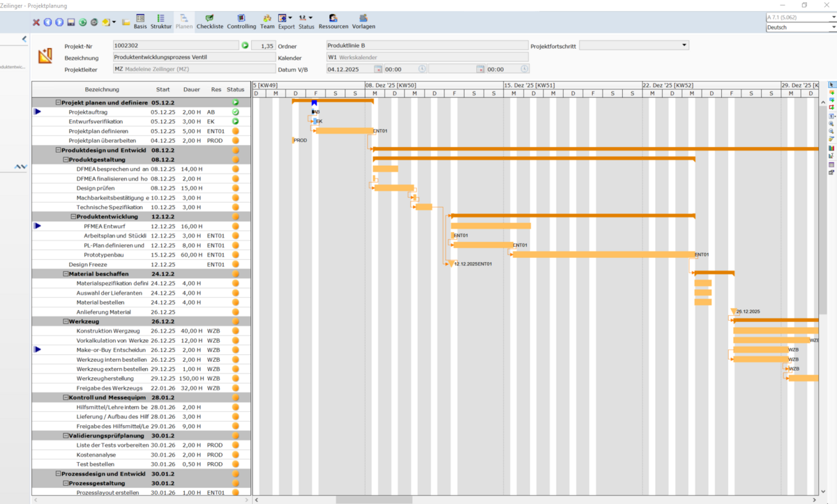837x504 pixels.
Task: Click the Start column header
Action: point(163,89)
